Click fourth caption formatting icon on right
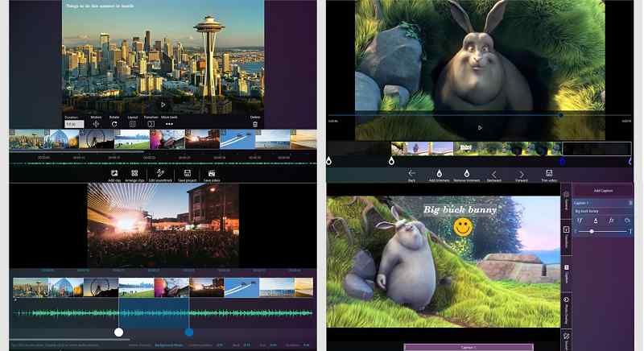 tap(627, 221)
